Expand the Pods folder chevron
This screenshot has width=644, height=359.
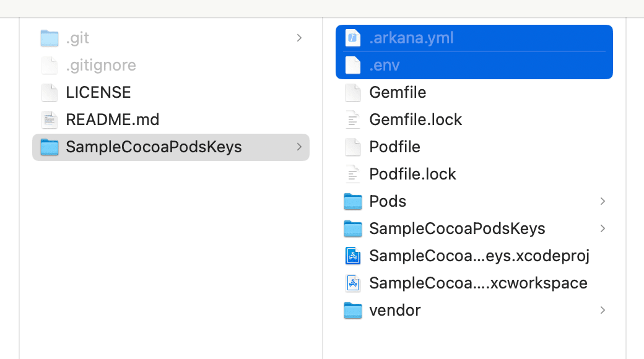[x=603, y=201]
